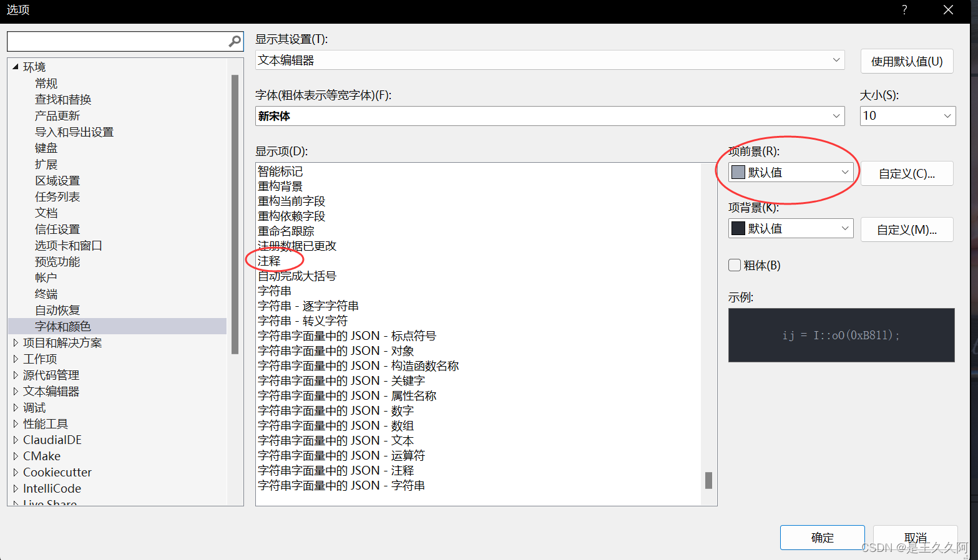Open the 大小 size dropdown
Viewport: 978px width, 560px height.
click(x=947, y=116)
